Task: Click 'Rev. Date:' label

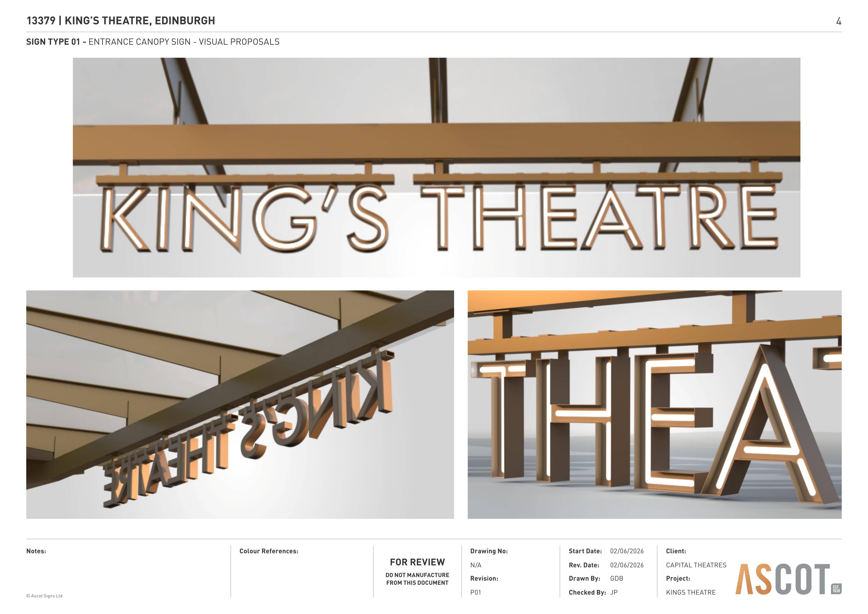Action: coord(584,565)
